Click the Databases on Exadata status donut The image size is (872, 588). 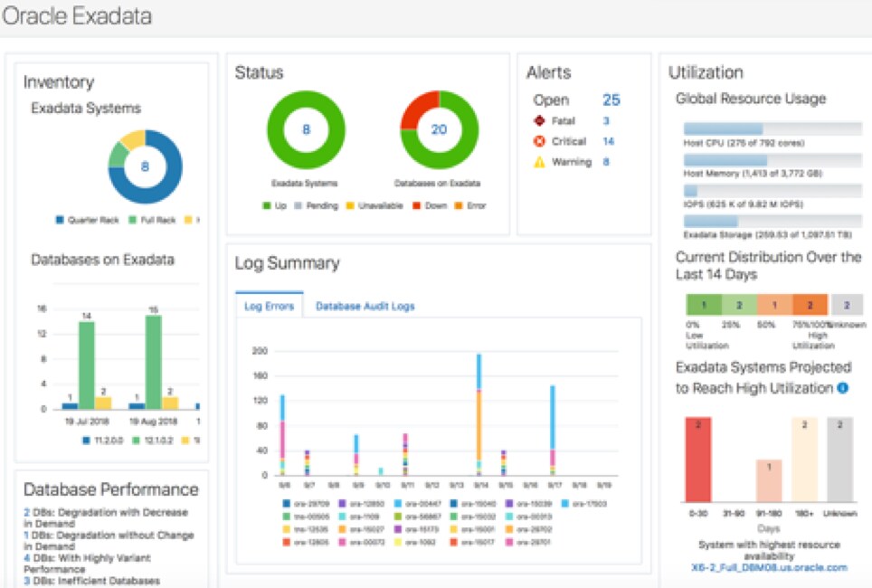pyautogui.click(x=440, y=129)
